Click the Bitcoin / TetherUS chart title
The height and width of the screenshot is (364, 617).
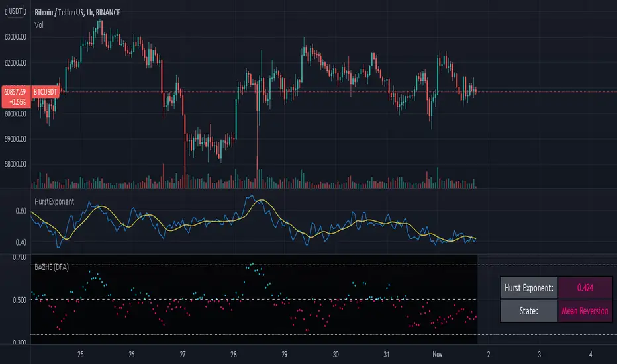point(77,12)
